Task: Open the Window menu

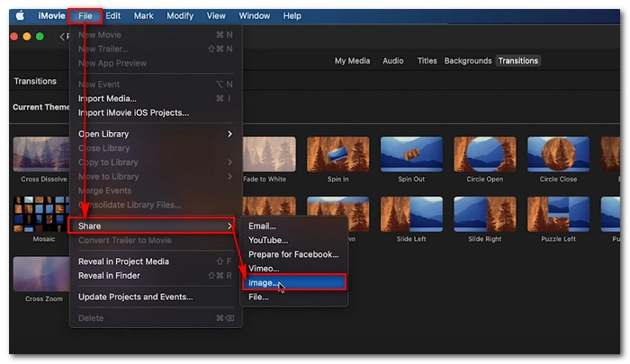Action: [255, 15]
